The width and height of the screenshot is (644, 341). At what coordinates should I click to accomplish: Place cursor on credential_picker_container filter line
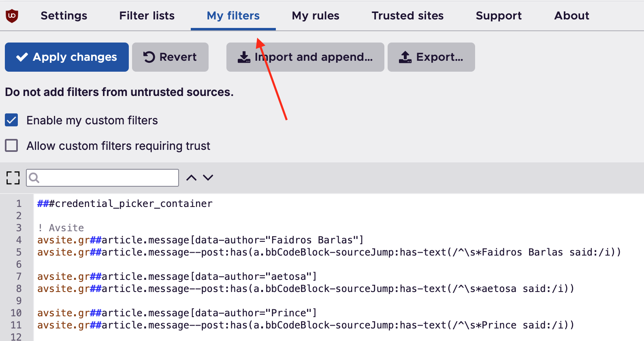point(134,204)
